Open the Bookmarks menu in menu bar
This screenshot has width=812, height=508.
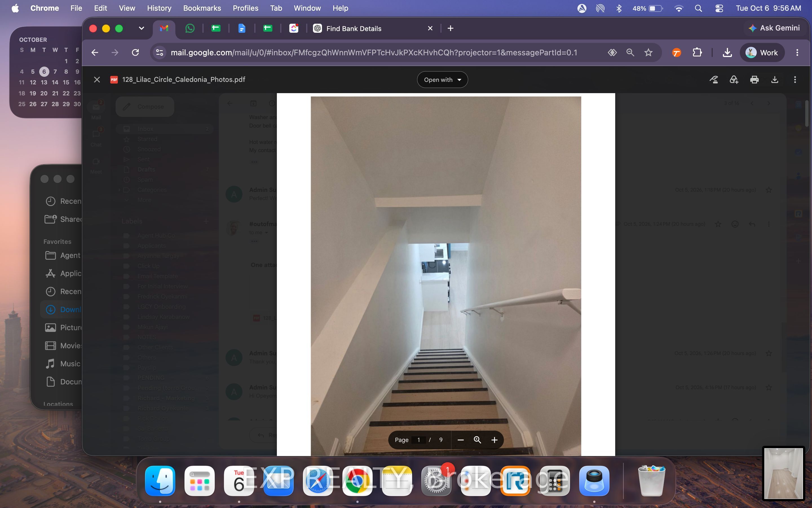[202, 8]
